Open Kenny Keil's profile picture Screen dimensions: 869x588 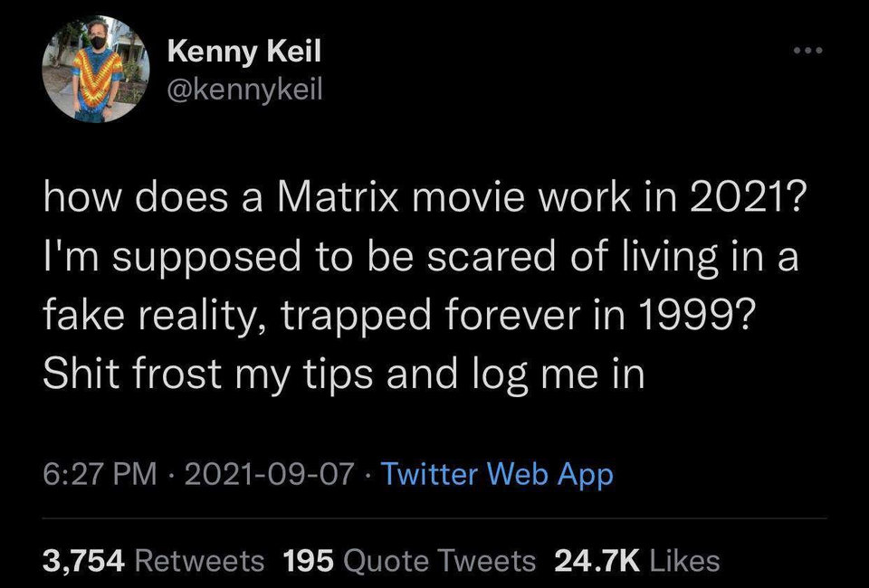pyautogui.click(x=96, y=69)
